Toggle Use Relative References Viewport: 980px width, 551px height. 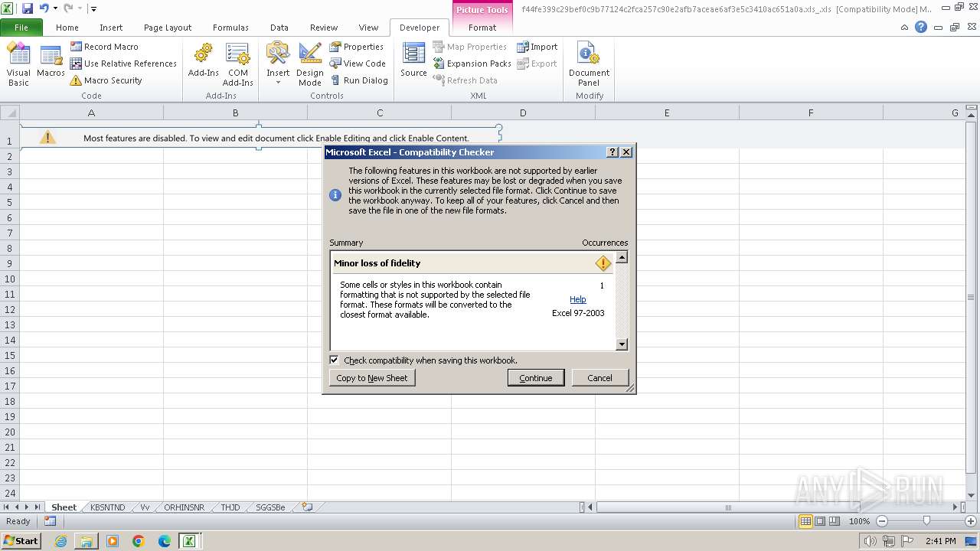tap(123, 64)
